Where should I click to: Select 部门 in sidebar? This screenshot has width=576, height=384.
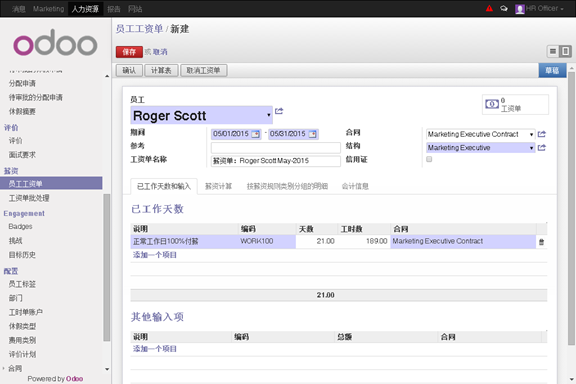click(x=15, y=298)
